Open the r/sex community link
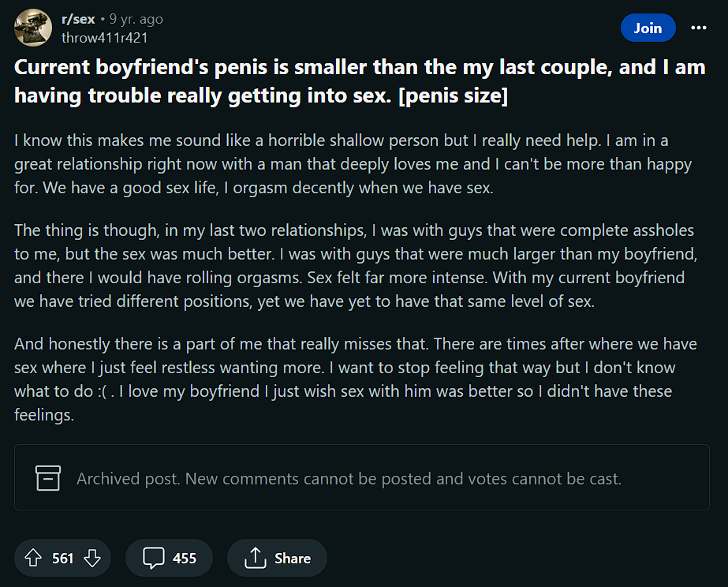The height and width of the screenshot is (587, 728). click(78, 19)
